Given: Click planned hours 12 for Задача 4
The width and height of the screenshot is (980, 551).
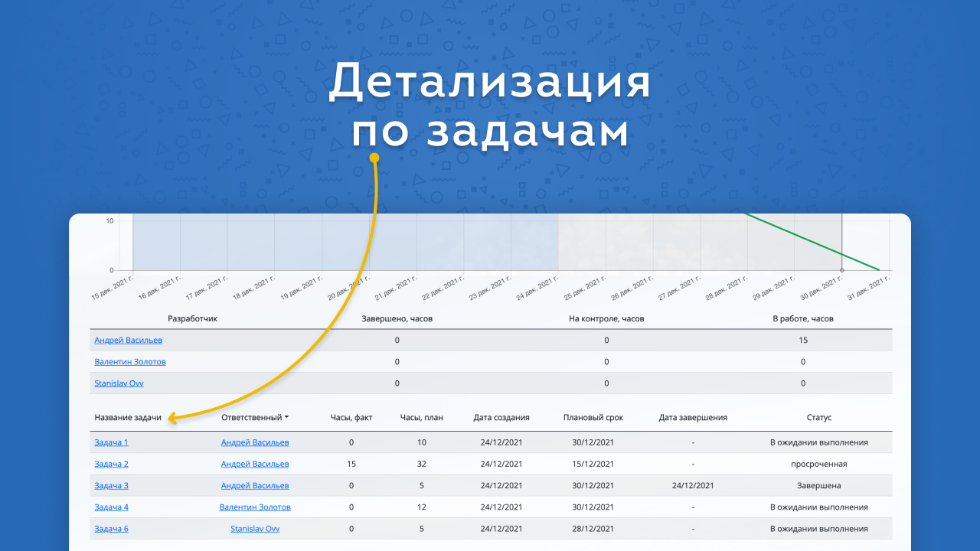Looking at the screenshot, I should click(422, 507).
